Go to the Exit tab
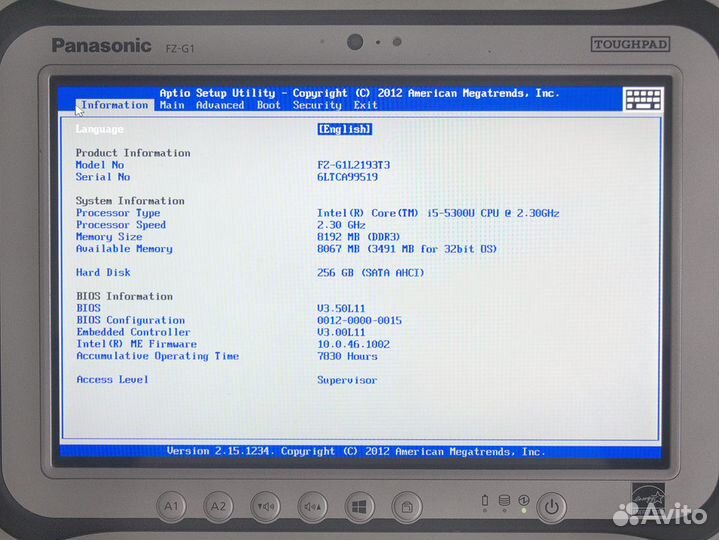This screenshot has width=719, height=540. coord(365,105)
